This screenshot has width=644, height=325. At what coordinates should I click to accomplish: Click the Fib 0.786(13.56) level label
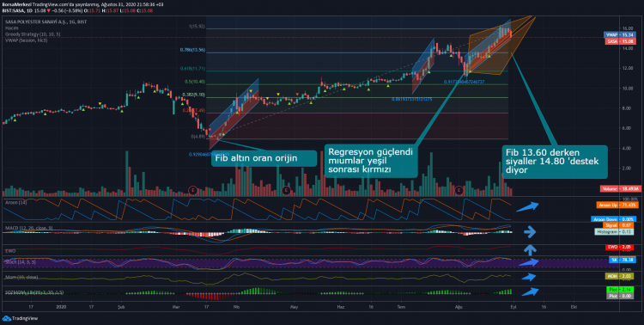click(192, 50)
